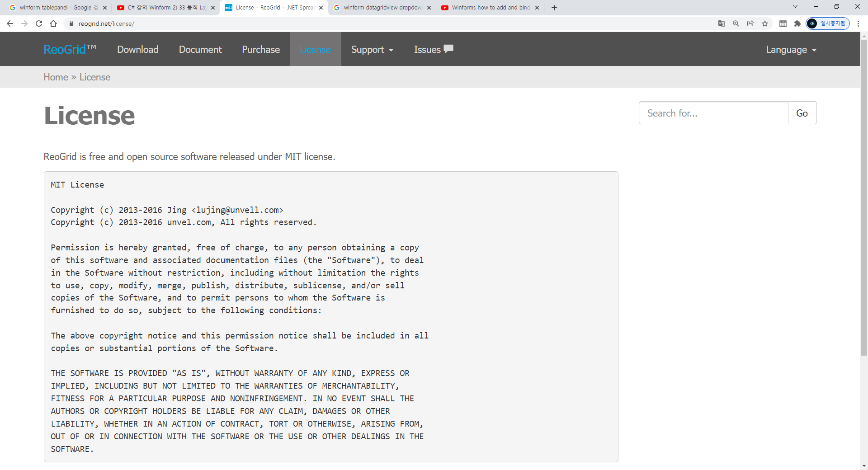868x470 pixels.
Task: Click the address bar URL
Action: click(106, 23)
